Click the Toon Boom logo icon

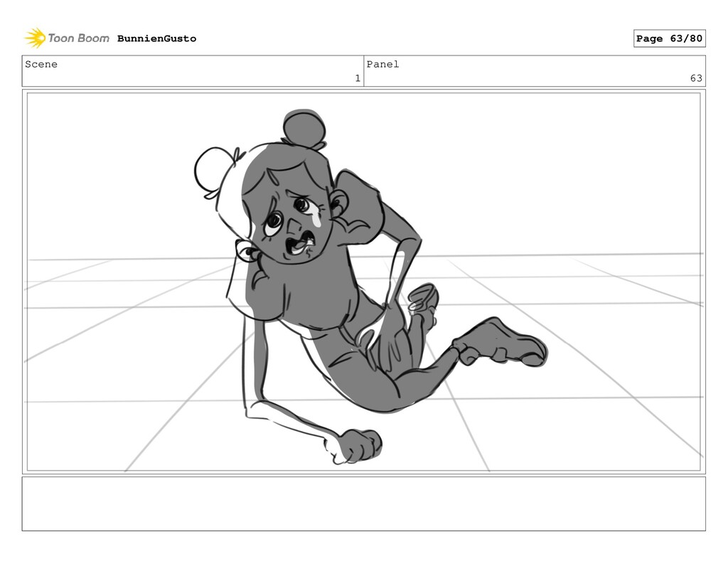[x=35, y=38]
